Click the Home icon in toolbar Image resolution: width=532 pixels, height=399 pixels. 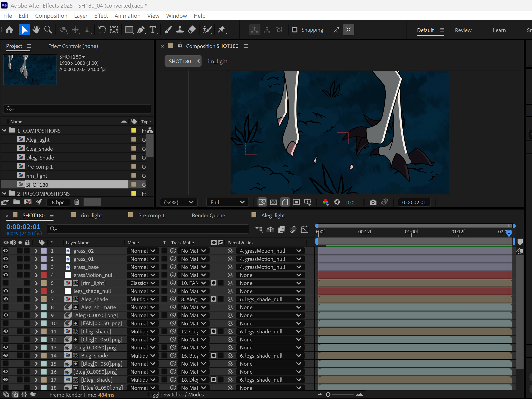9,30
